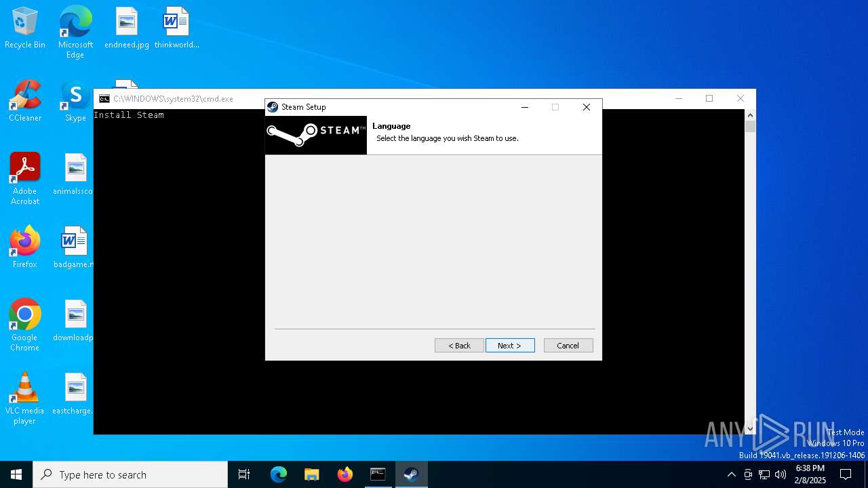868x488 pixels.
Task: Select the VLC media player shortcut
Action: tap(25, 399)
